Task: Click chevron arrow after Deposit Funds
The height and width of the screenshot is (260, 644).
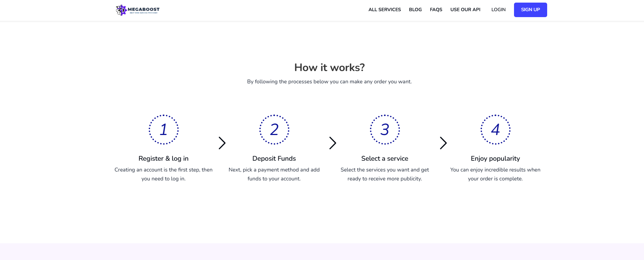Action: (333, 143)
